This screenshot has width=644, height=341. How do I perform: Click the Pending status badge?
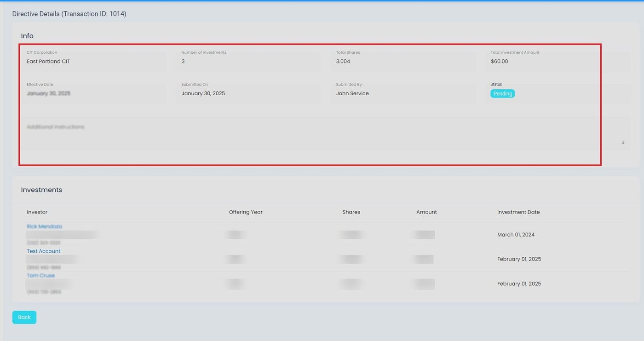coord(502,93)
